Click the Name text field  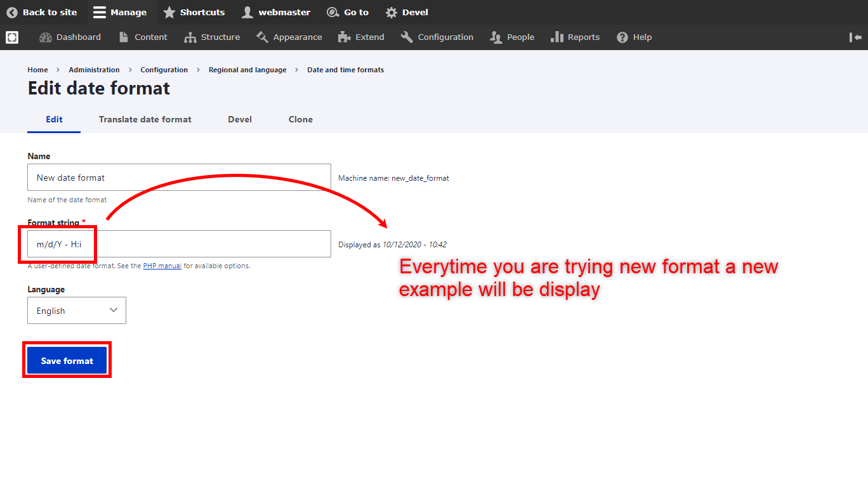179,178
